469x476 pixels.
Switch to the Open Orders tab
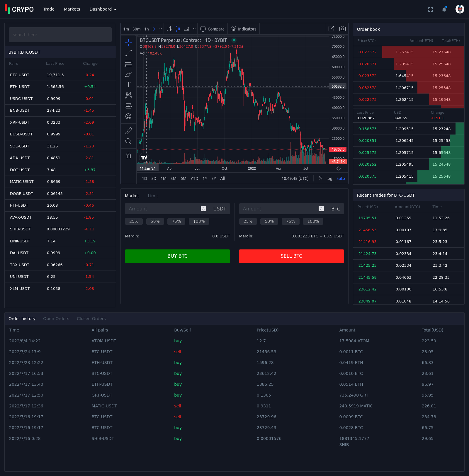pos(56,319)
